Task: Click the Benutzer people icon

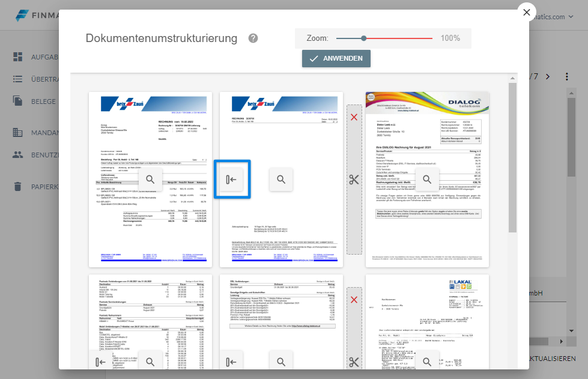Action: point(17,154)
